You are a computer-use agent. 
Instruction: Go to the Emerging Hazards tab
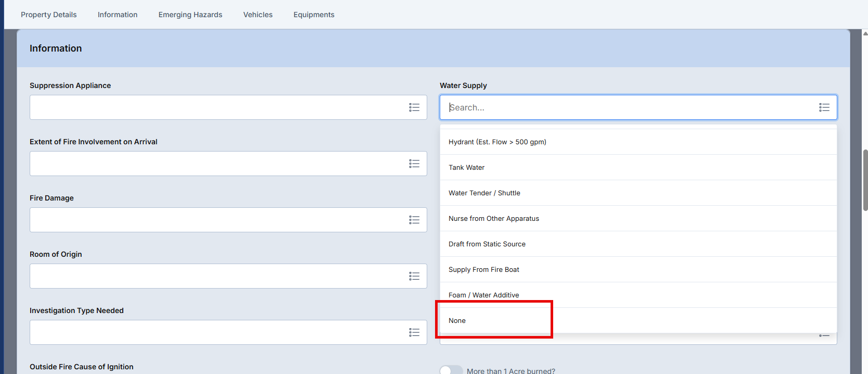190,15
